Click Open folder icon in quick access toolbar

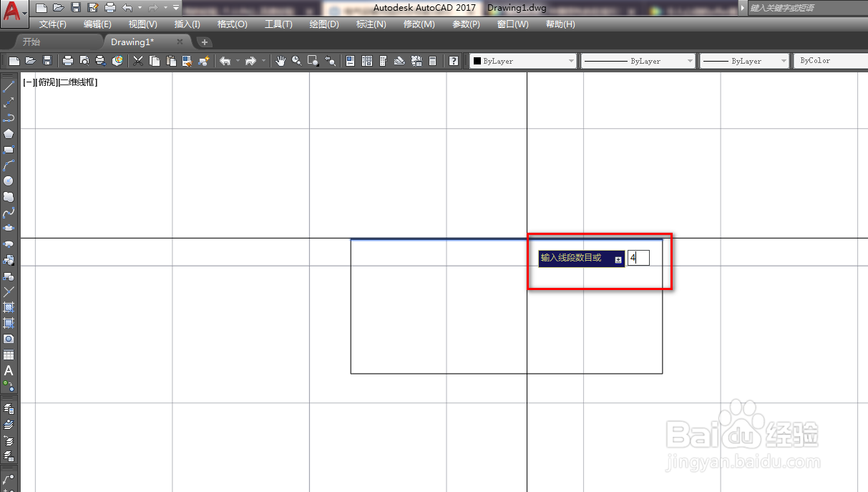(x=58, y=8)
